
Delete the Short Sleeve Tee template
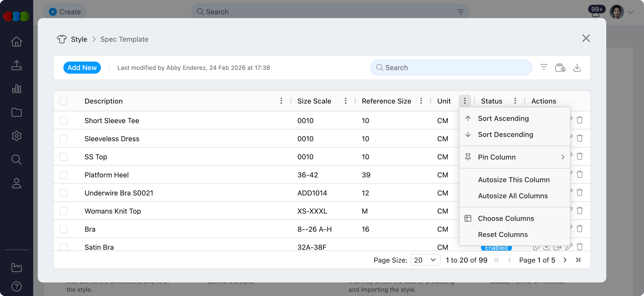[580, 120]
